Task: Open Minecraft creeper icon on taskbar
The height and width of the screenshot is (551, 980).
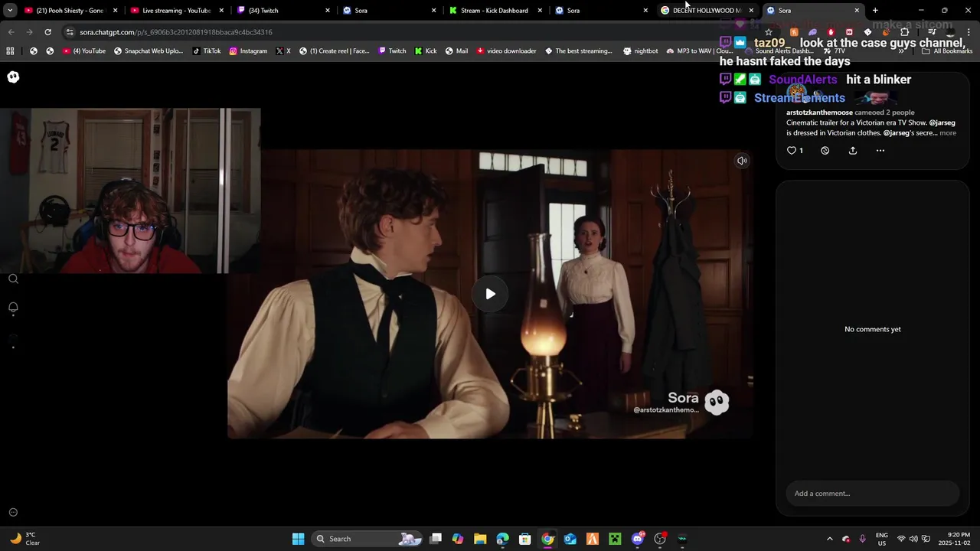Action: coord(615,539)
